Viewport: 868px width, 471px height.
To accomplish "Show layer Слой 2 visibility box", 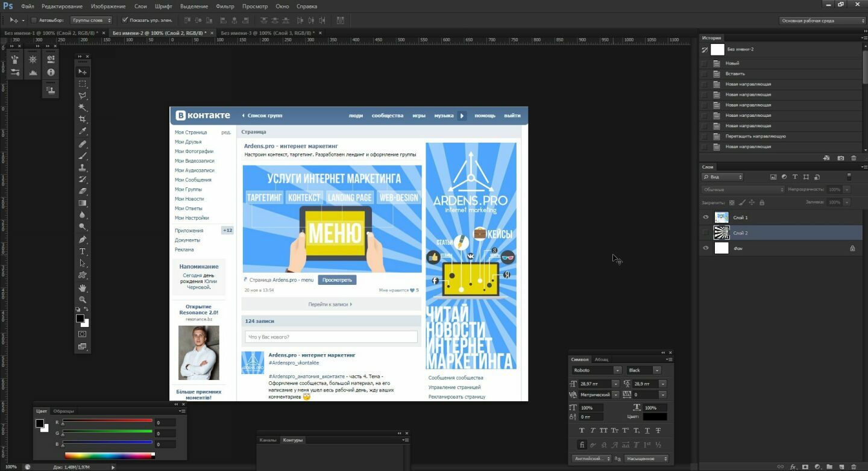I will 705,232.
